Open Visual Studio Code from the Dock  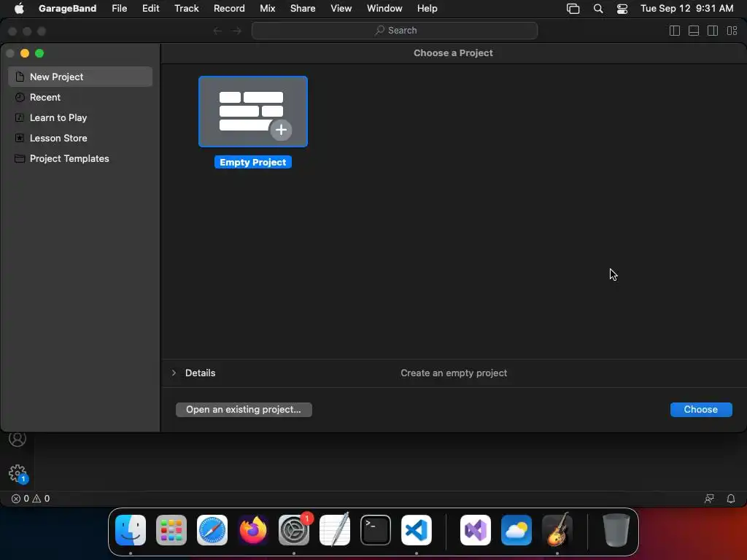click(417, 530)
